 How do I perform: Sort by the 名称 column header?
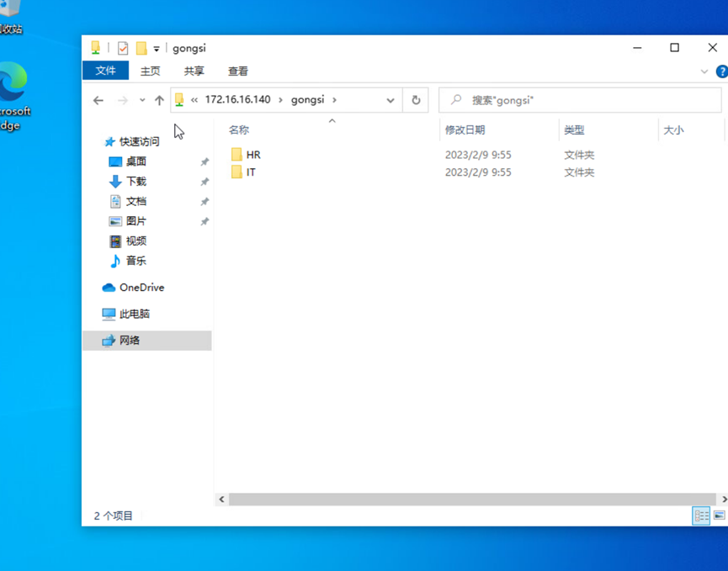pyautogui.click(x=239, y=130)
